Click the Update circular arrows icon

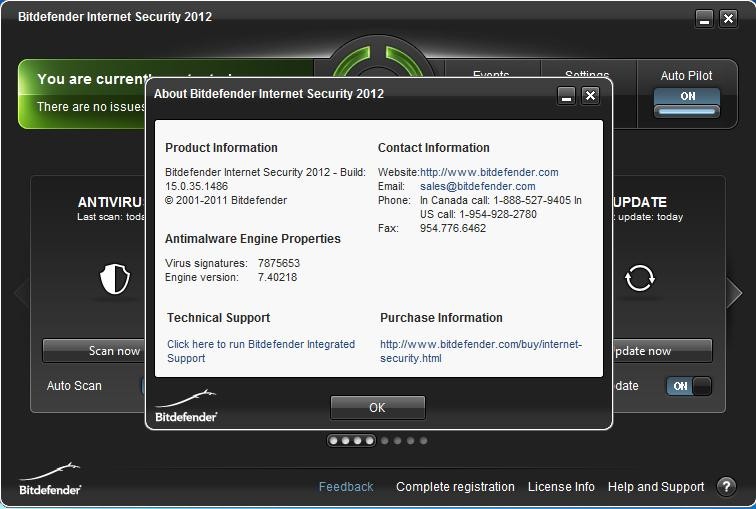pos(640,278)
